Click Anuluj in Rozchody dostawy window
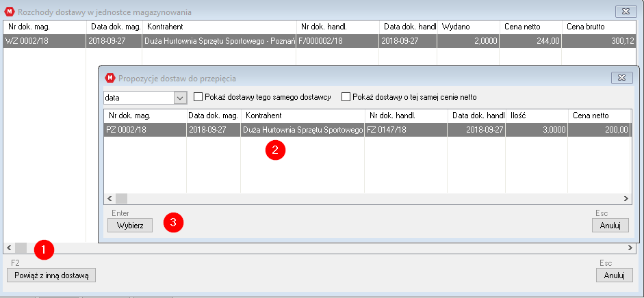This screenshot has width=644, height=298. coord(614,275)
